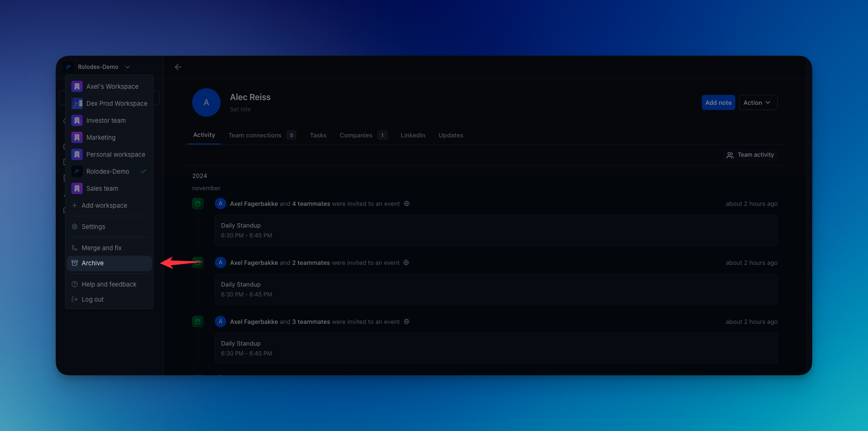Click the Rolodex-Demo icon in the workspace list
Image resolution: width=868 pixels, height=431 pixels.
click(77, 171)
